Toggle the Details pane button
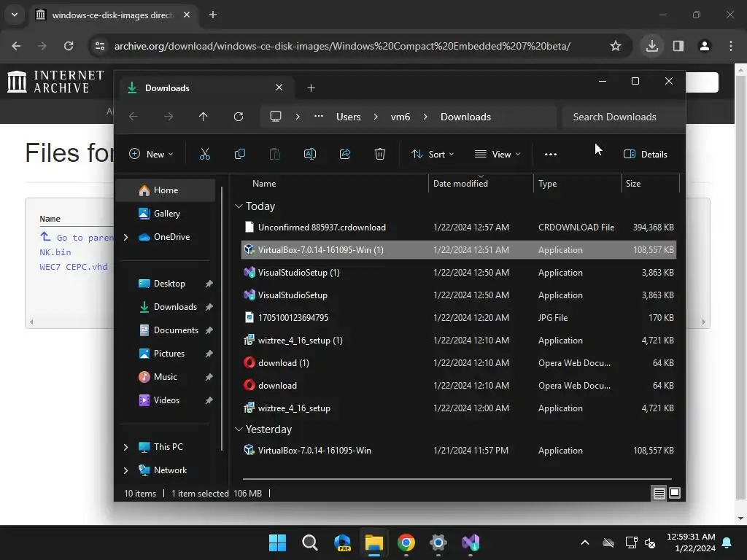This screenshot has height=560, width=747. pos(646,154)
